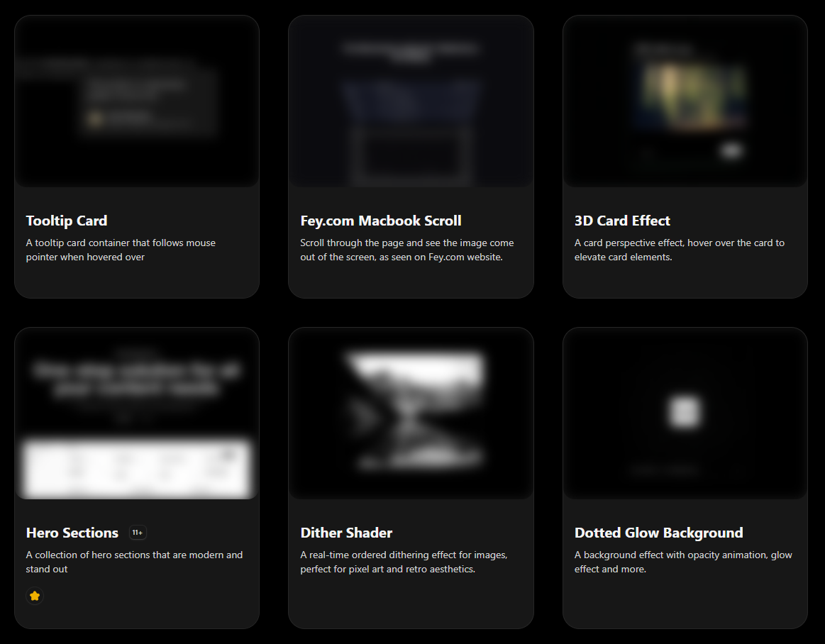Image resolution: width=825 pixels, height=644 pixels.
Task: Open the Fey.com Macbook Scroll preview image
Action: pos(411,101)
